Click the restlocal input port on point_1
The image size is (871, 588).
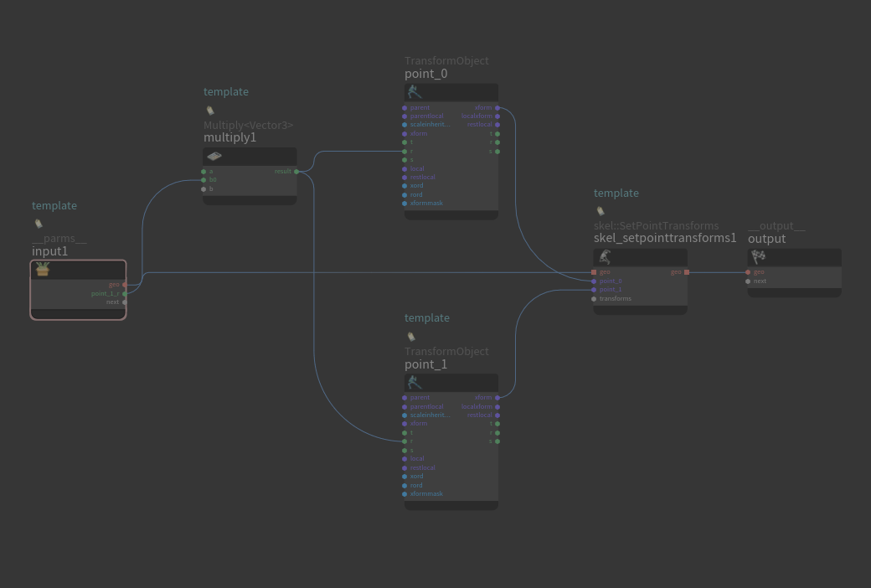405,468
